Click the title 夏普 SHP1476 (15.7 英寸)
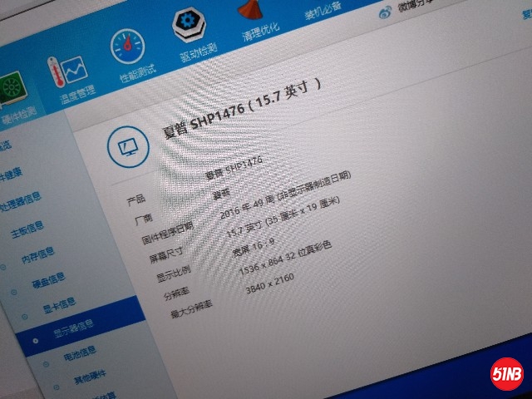The height and width of the screenshot is (399, 532). point(242,109)
